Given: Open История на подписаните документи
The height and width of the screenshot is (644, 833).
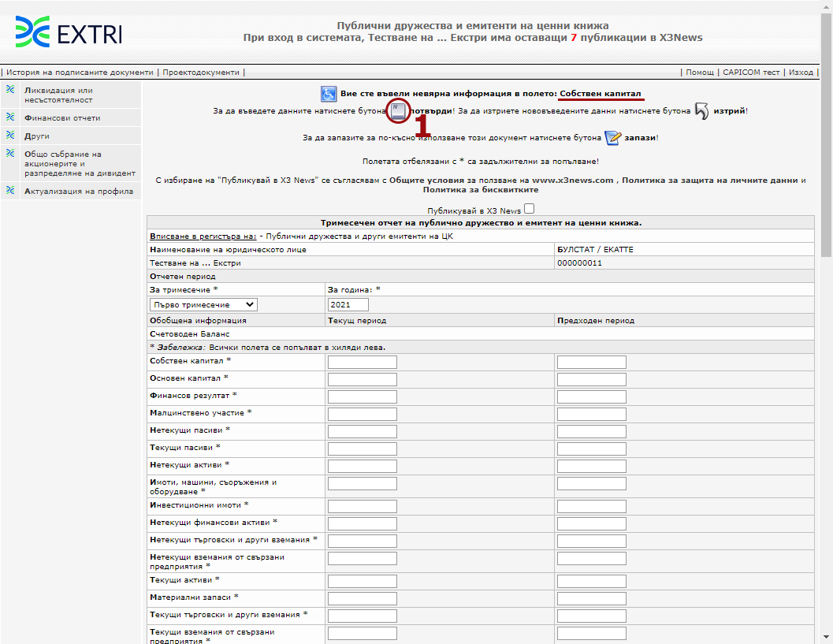Looking at the screenshot, I should tap(80, 73).
